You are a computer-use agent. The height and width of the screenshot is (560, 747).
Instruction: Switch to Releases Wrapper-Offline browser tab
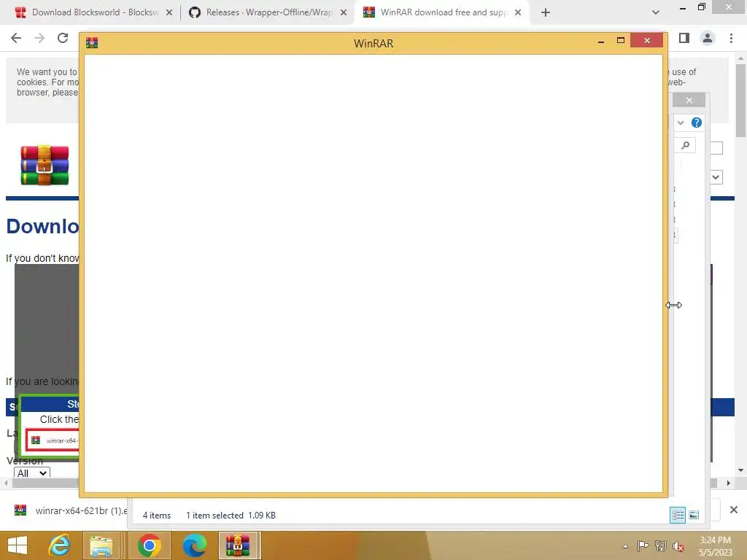tap(268, 12)
